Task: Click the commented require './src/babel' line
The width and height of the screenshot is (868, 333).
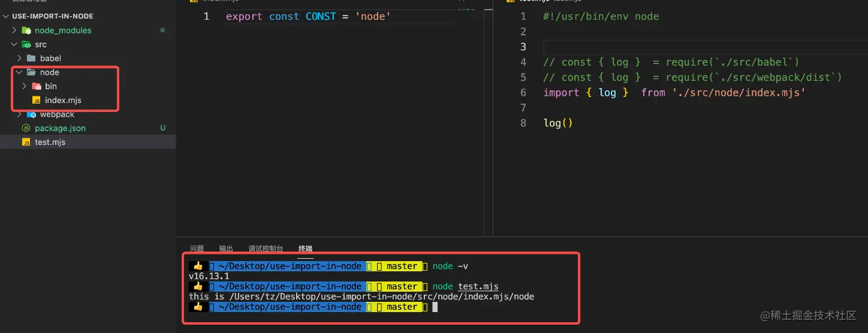Action: click(671, 62)
